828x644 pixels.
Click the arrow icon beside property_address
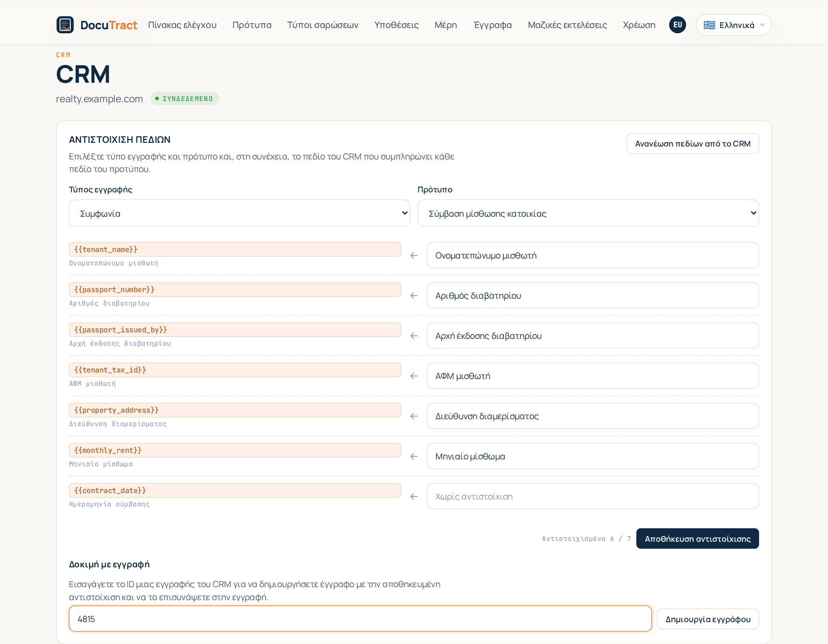pyautogui.click(x=414, y=416)
